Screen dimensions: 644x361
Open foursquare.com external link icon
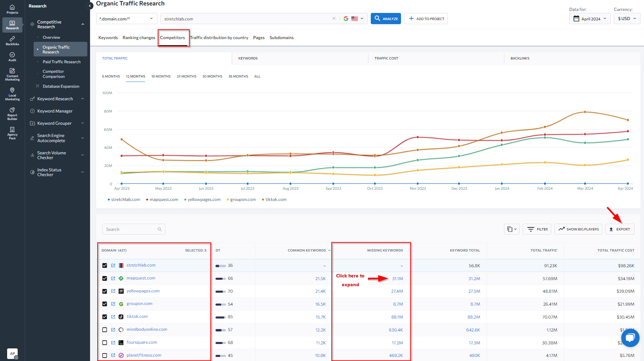point(113,343)
